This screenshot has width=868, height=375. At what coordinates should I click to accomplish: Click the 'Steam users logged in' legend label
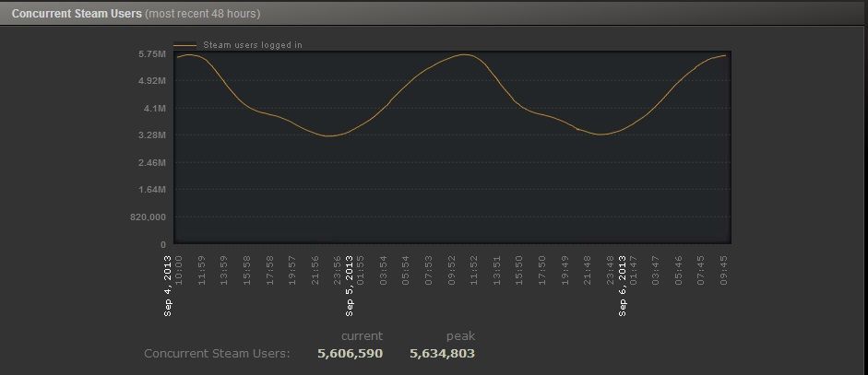pyautogui.click(x=253, y=45)
